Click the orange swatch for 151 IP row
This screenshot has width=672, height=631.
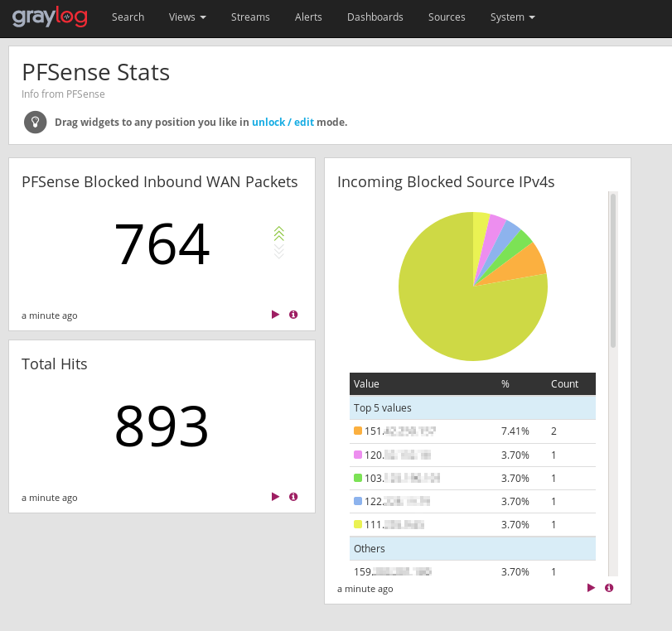(358, 431)
